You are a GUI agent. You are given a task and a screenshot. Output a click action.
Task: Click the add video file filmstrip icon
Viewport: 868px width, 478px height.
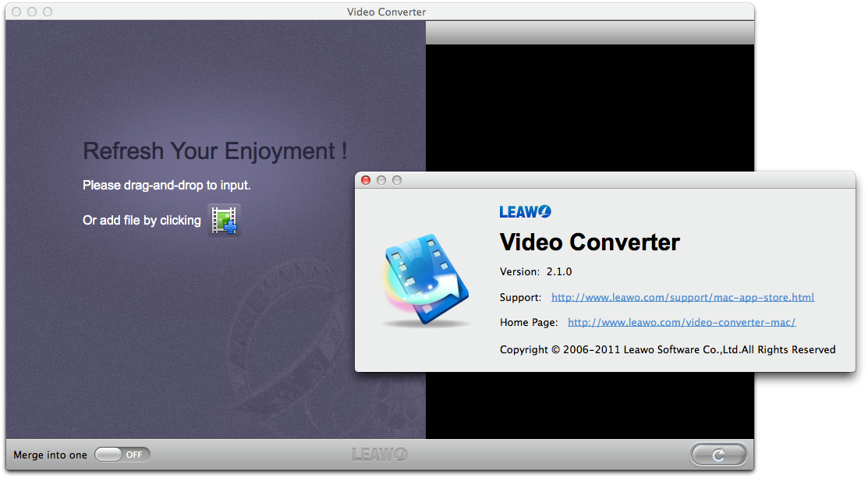(x=224, y=220)
